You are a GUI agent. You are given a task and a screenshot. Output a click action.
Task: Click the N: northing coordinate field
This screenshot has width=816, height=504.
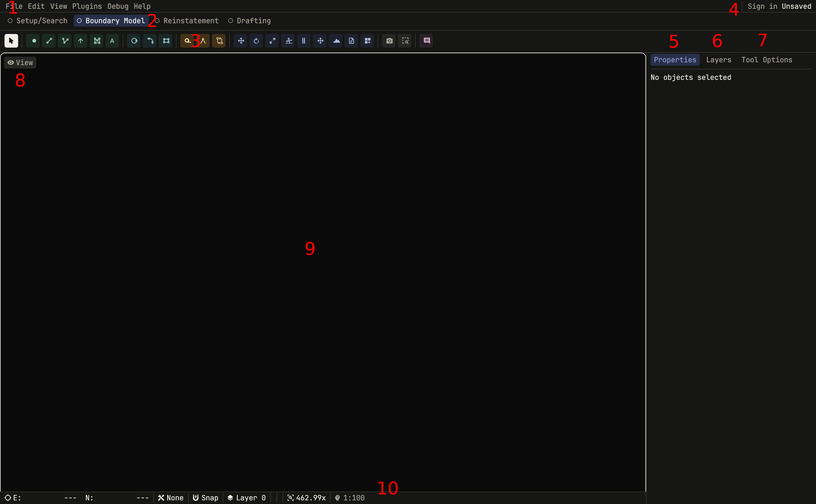point(117,498)
